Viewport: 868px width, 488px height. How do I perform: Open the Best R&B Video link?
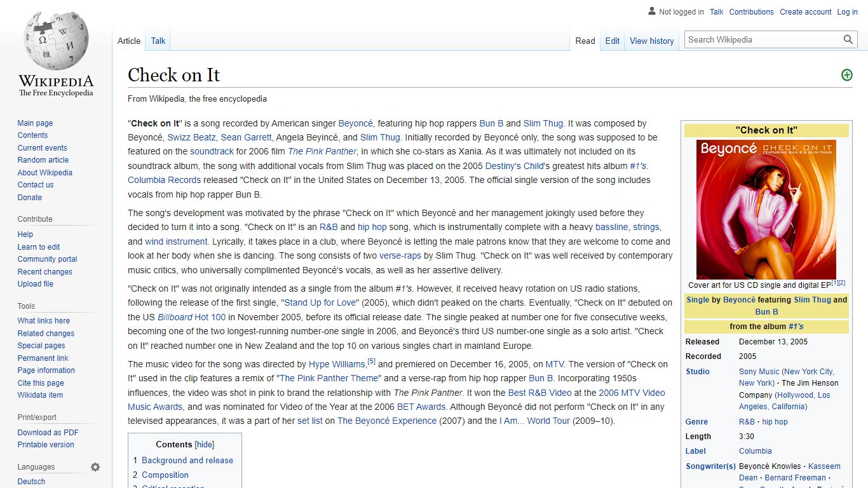[539, 393]
